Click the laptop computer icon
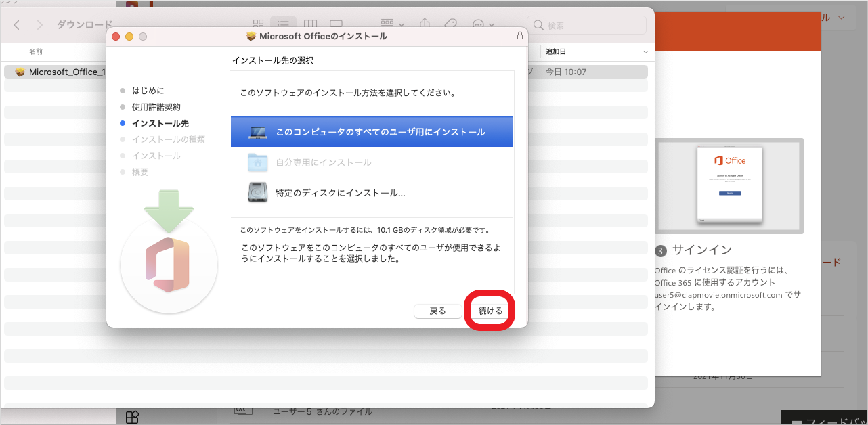The image size is (868, 425). [x=258, y=132]
